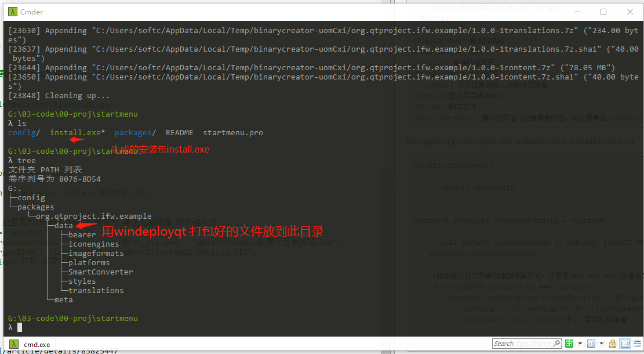Viewport: 644px width, 354px height.
Task: Click the 'λ tree' command line
Action: (22, 161)
